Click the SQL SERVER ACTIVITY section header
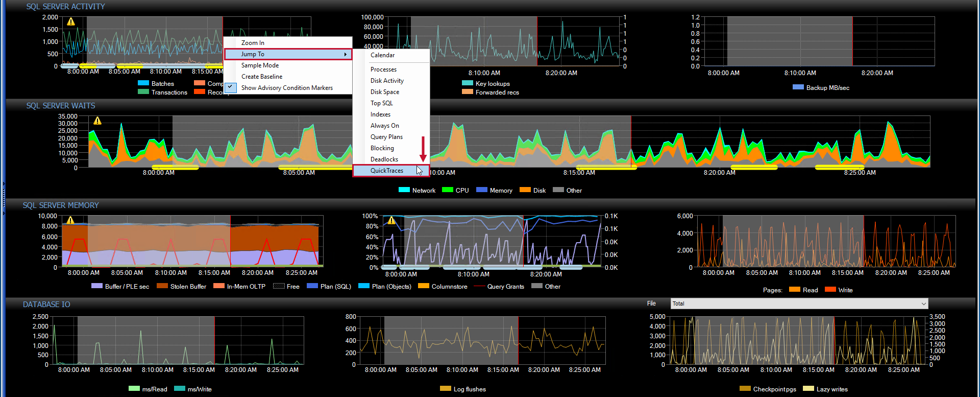Viewport: 980px width, 397px height. click(66, 7)
